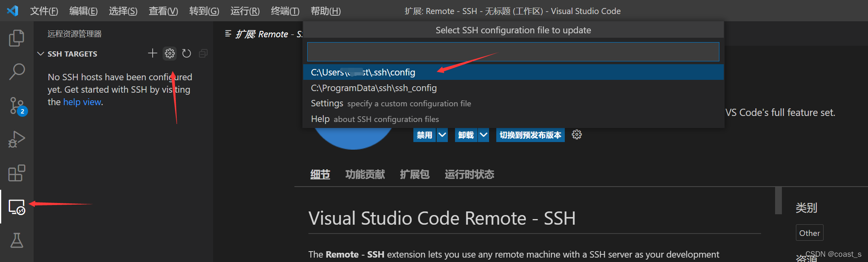Open the 终端(T) menu
Image resolution: width=868 pixels, height=262 pixels.
click(x=285, y=11)
